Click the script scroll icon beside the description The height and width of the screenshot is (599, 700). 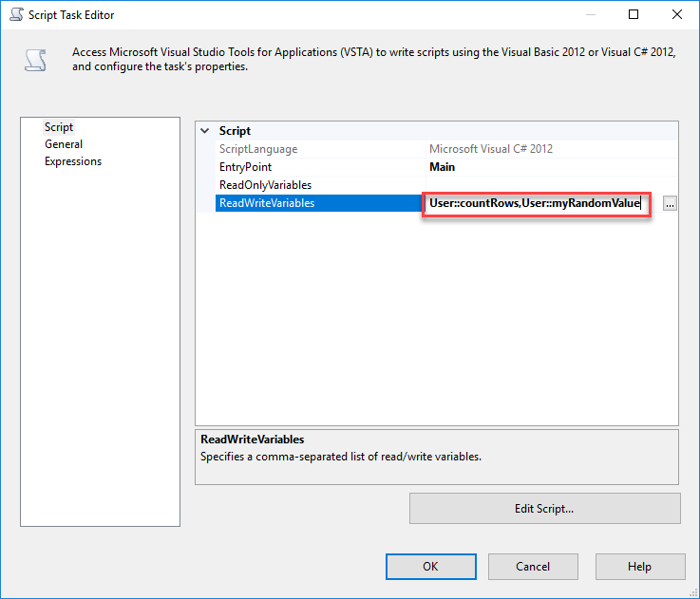coord(36,61)
